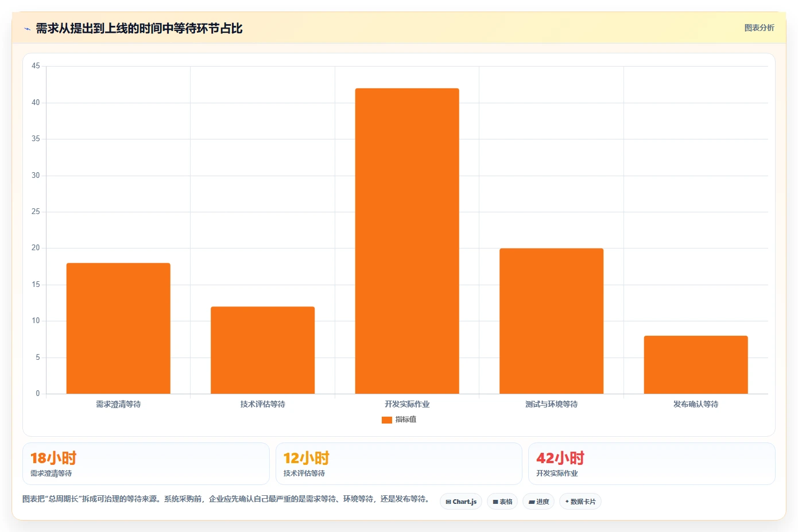Click the 发布确认等待 x-axis label

[x=696, y=404]
